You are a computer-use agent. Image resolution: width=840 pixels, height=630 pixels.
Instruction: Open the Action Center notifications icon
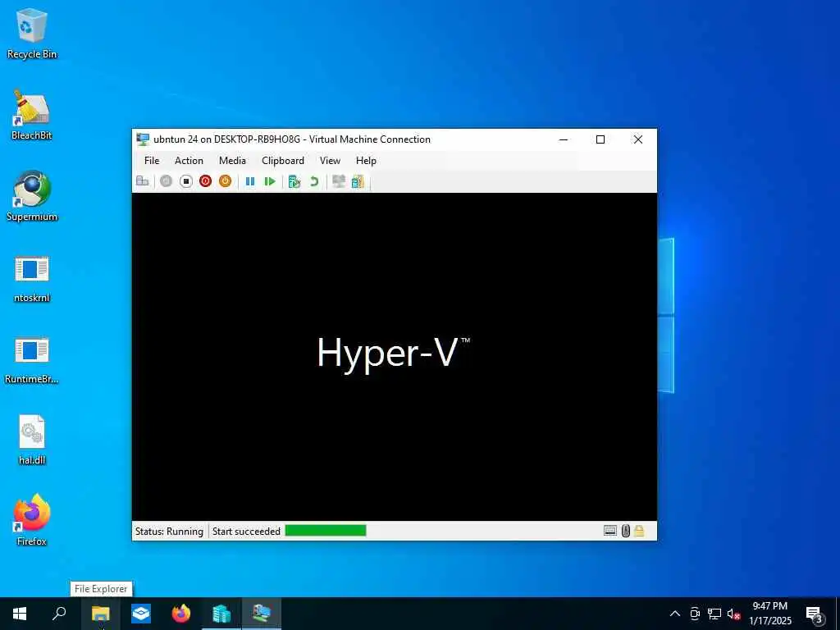[x=814, y=614]
